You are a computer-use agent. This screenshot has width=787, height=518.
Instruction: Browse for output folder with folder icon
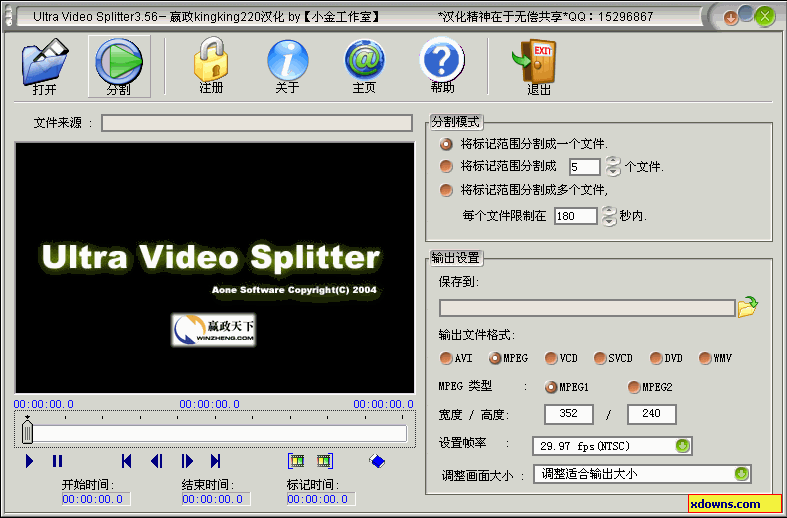(x=747, y=307)
